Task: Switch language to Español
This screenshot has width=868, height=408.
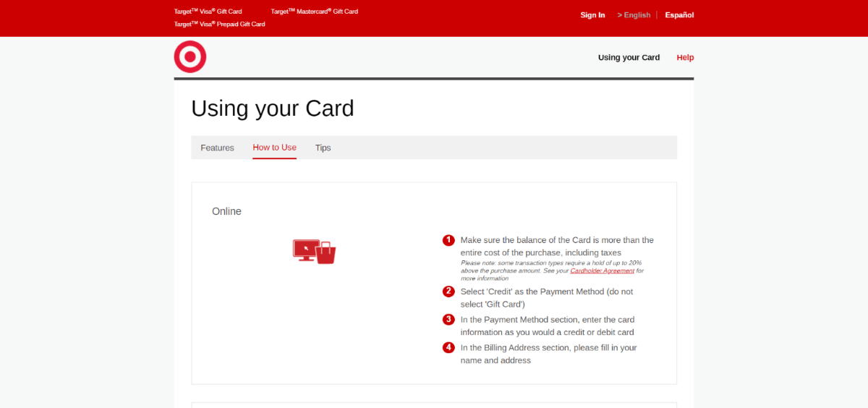Action: click(679, 15)
